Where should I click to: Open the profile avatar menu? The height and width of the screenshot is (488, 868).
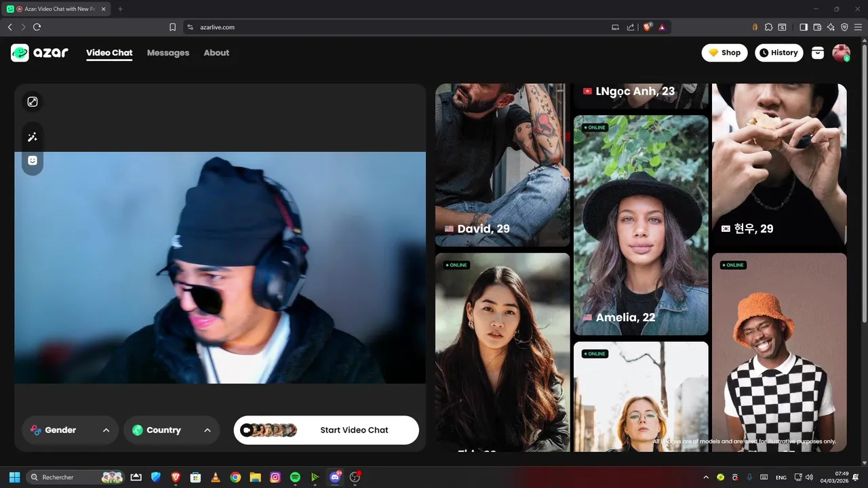pyautogui.click(x=841, y=53)
